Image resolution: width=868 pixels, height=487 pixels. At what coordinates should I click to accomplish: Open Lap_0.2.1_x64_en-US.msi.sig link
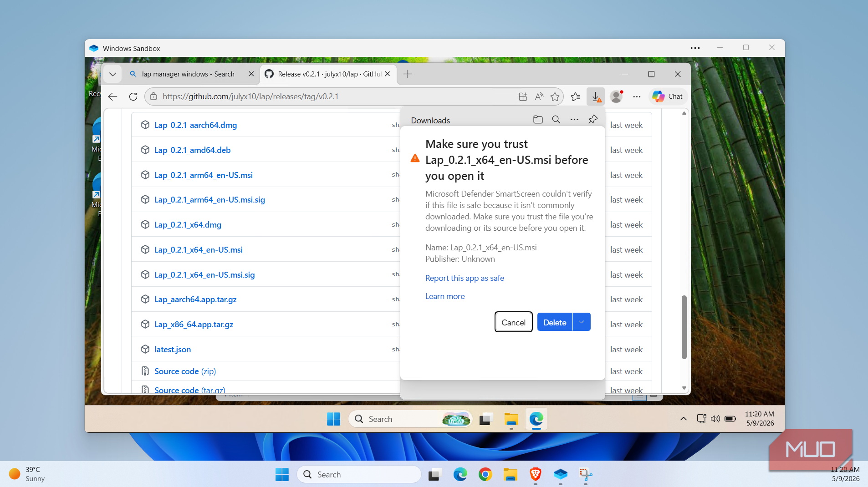click(204, 275)
